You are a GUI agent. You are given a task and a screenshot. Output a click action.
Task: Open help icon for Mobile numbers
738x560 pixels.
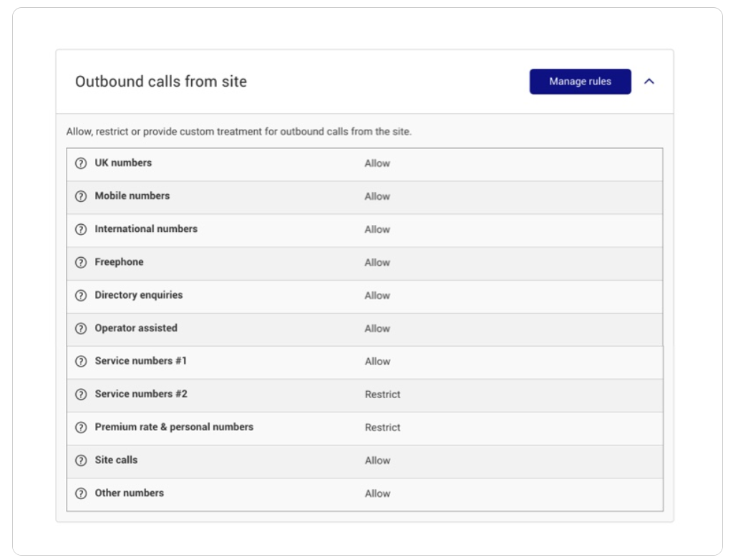(x=81, y=196)
